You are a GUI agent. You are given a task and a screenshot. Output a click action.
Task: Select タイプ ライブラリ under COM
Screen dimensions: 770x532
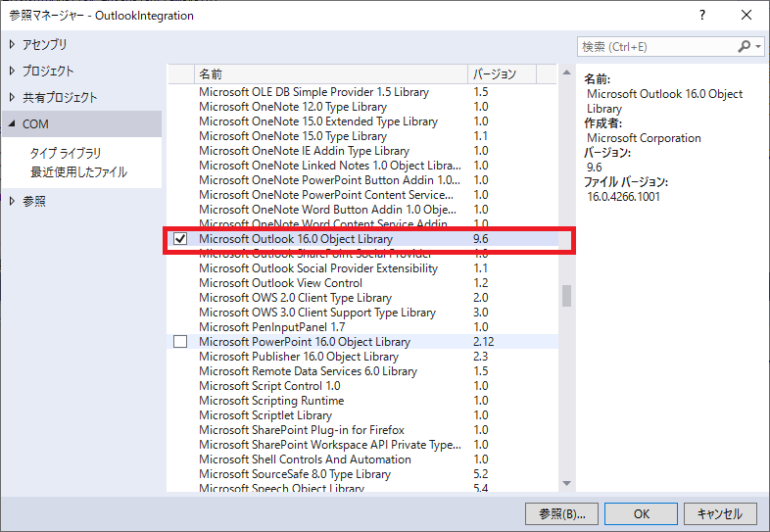[66, 153]
